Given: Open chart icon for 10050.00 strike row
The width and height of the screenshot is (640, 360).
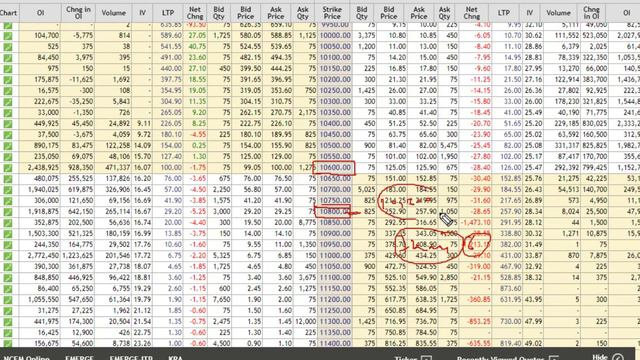Looking at the screenshot, I should (x=8, y=47).
